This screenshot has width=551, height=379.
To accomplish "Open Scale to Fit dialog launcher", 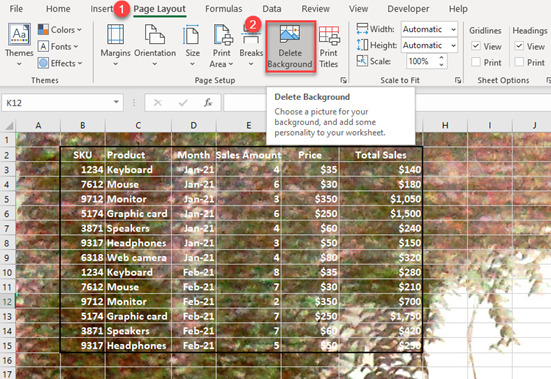I will [x=458, y=80].
